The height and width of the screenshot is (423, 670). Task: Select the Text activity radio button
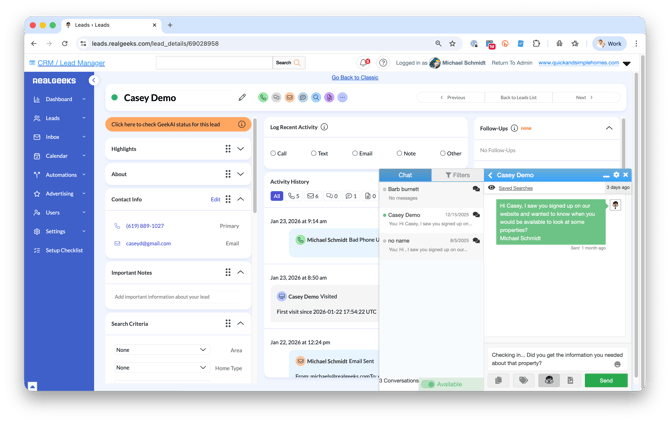click(x=314, y=153)
